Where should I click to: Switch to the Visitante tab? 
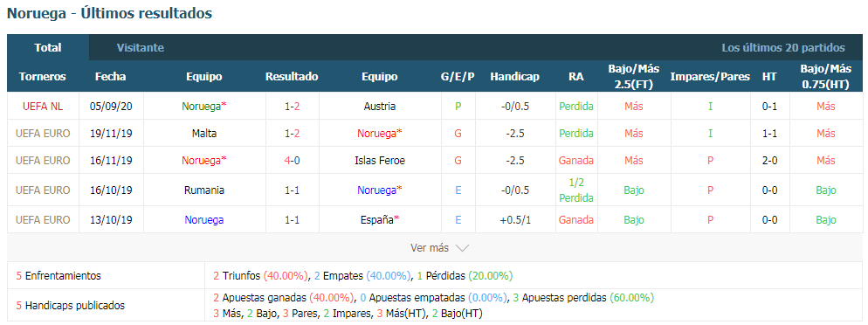140,48
